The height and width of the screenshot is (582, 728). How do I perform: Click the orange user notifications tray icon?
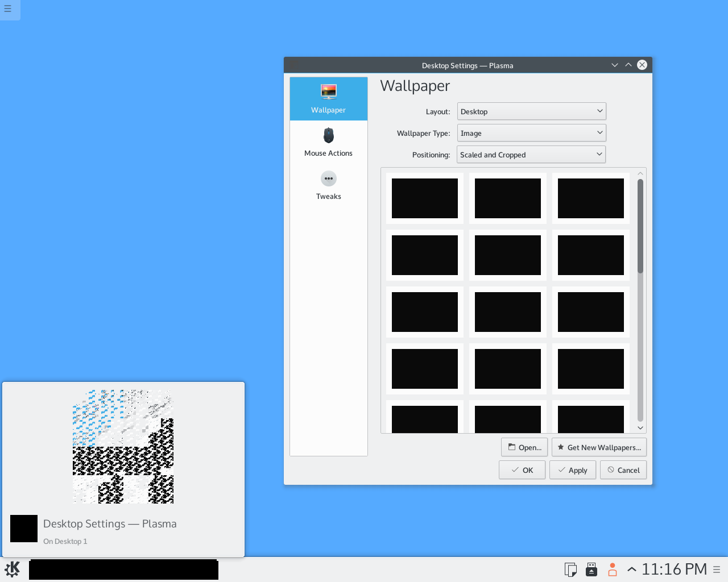613,569
